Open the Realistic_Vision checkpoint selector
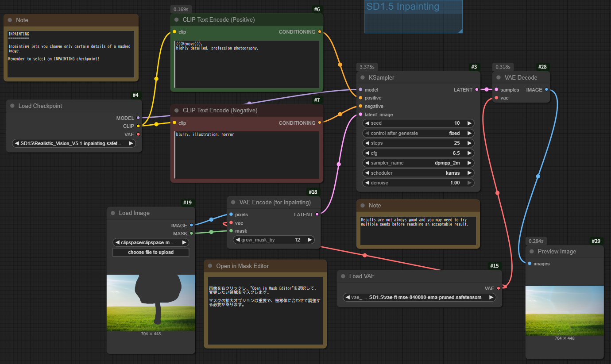 pyautogui.click(x=74, y=143)
